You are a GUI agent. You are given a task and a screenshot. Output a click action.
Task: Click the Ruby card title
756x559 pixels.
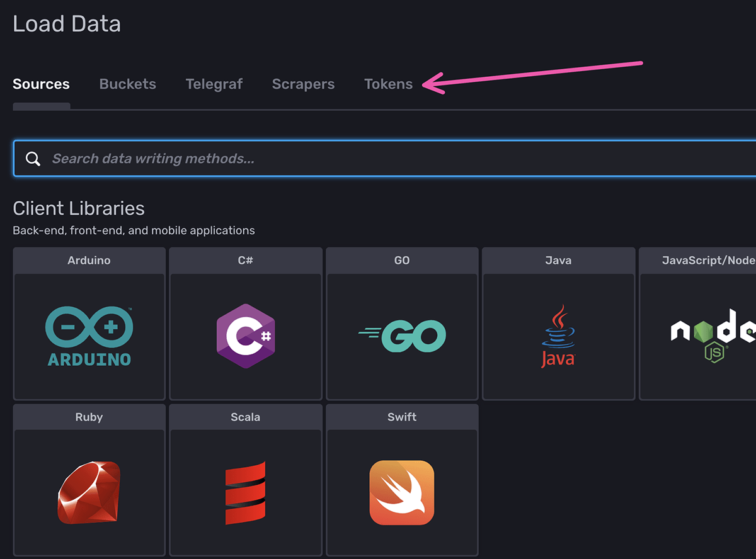tap(89, 417)
